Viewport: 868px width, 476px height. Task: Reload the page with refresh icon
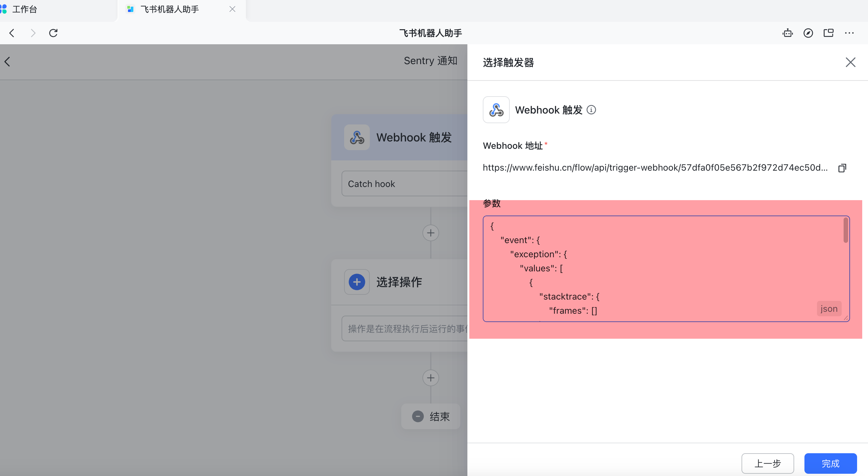pyautogui.click(x=53, y=33)
